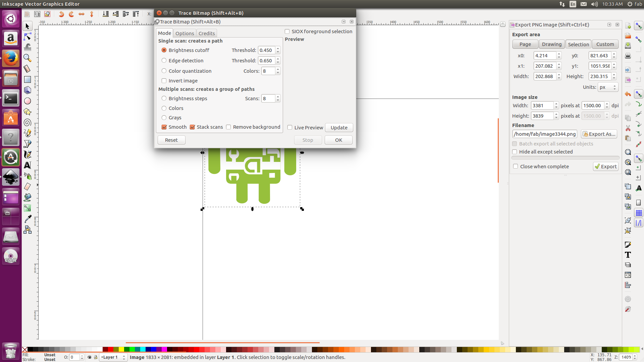Viewport: 644px width, 362px height.
Task: Click the Filename path input field
Action: (544, 134)
